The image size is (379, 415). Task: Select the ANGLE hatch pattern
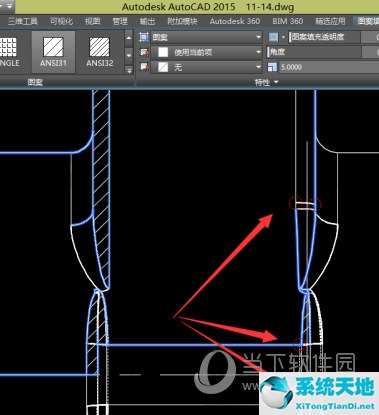(9, 52)
